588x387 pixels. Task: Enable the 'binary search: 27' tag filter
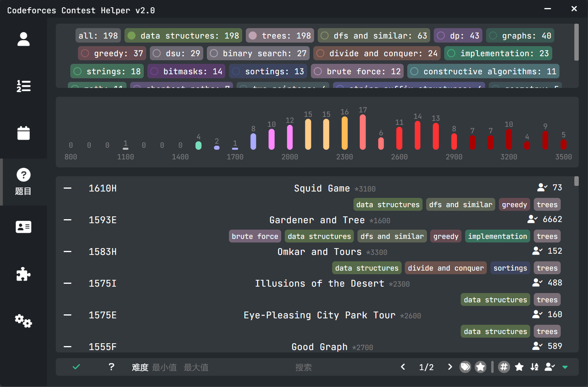pos(258,53)
